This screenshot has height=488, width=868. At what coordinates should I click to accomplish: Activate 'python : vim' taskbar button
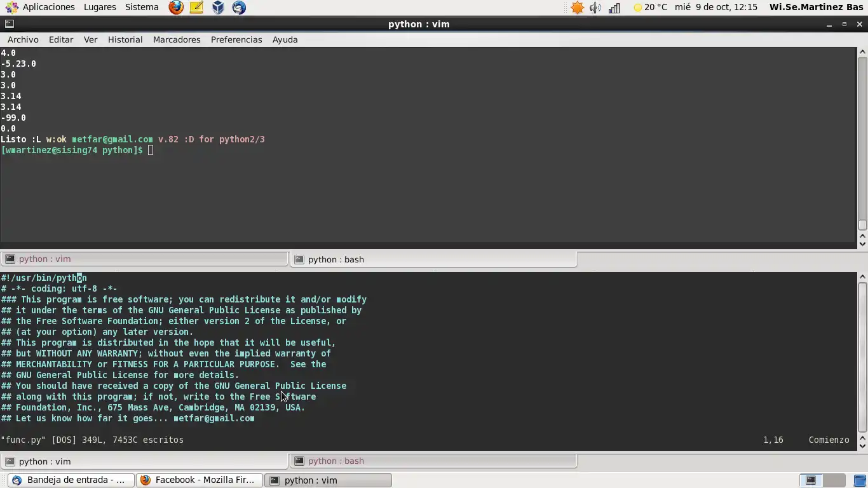click(328, 480)
